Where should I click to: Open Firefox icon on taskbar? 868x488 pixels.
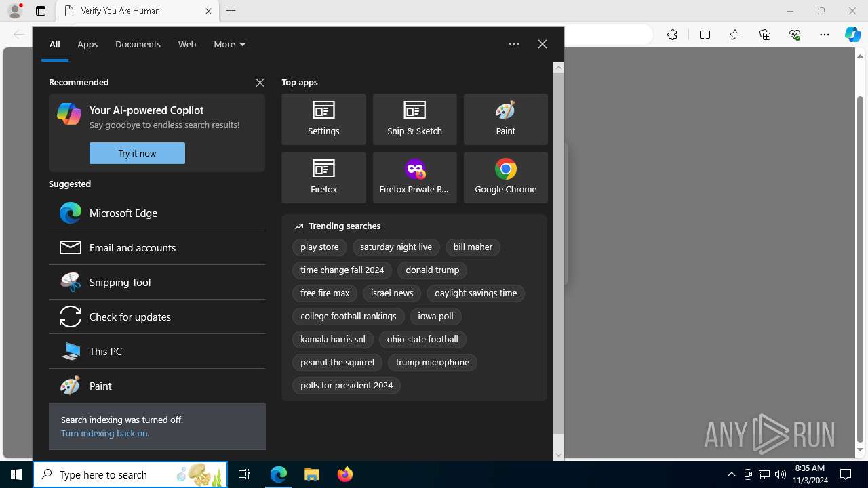coord(345,474)
